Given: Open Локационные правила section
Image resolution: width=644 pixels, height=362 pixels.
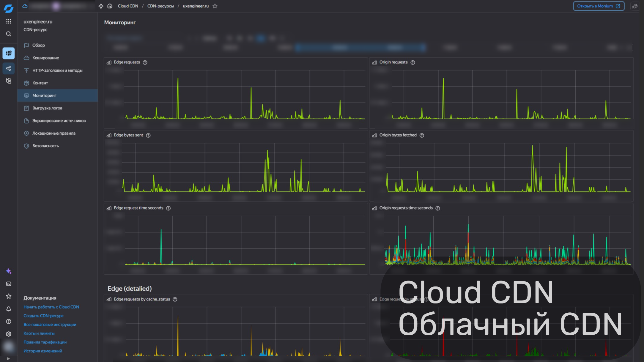Looking at the screenshot, I should point(58,133).
